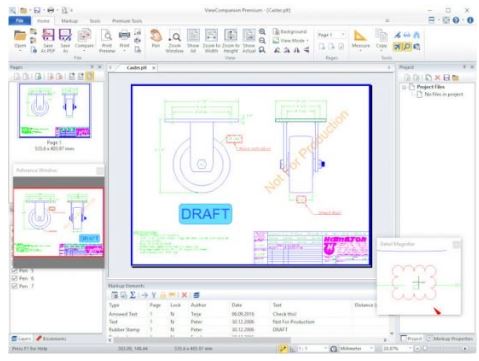Click filter funnel icon in Markup Elements toolbar
This screenshot has width=479, height=361.
[154, 295]
